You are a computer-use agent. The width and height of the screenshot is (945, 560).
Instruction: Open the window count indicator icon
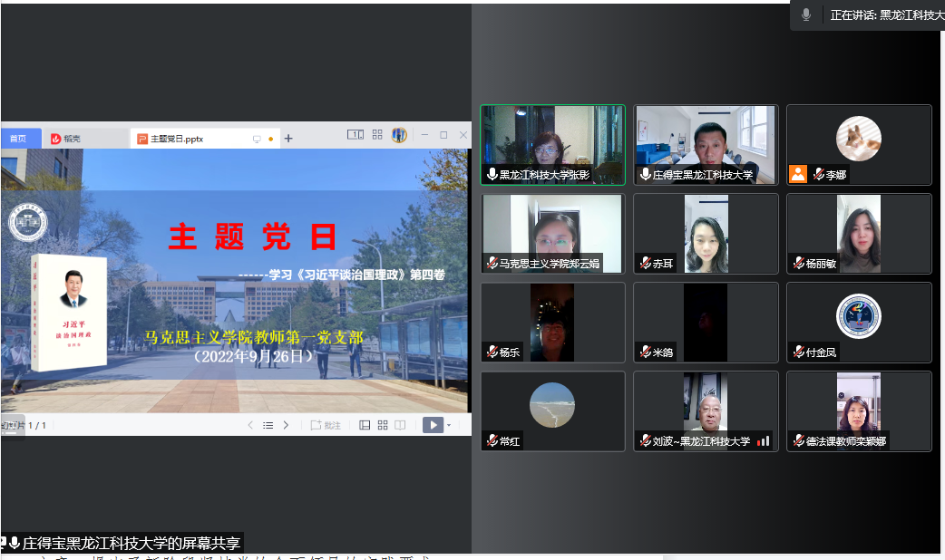click(356, 135)
